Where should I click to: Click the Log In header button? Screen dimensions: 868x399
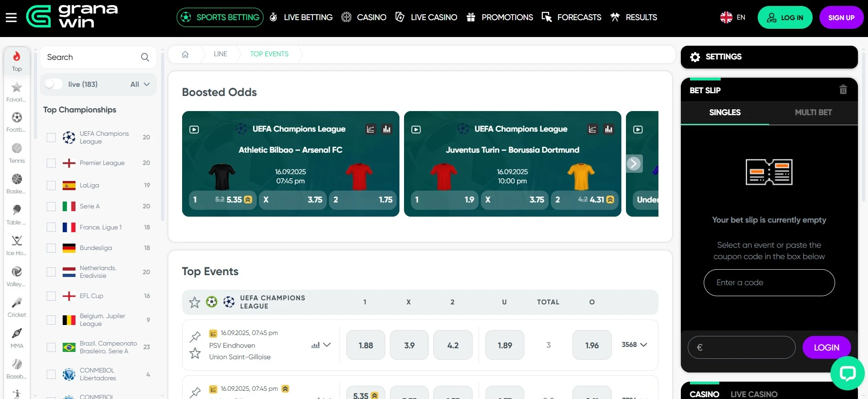(x=785, y=17)
